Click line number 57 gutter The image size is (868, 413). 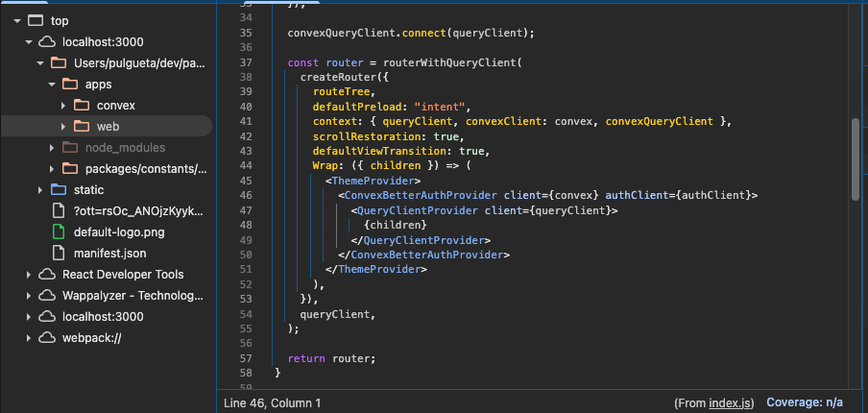click(247, 358)
